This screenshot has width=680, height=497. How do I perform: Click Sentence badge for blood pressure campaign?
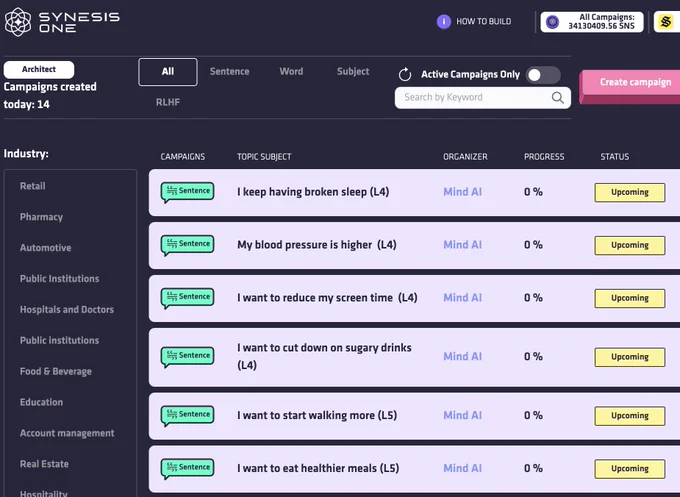[x=187, y=245]
